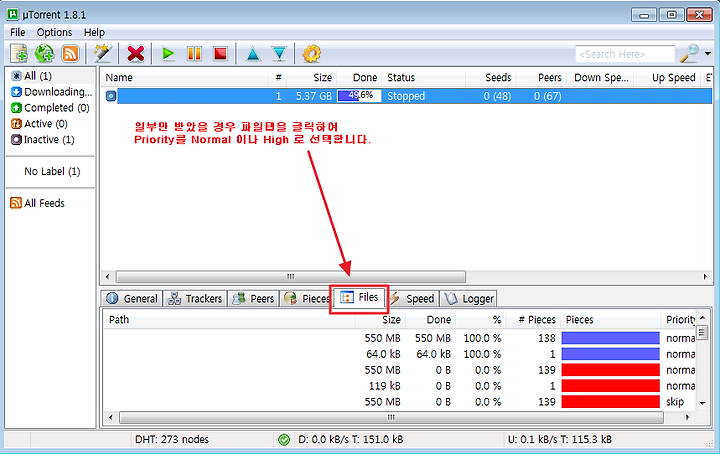Screen dimensions: 720x454
Task: Sort files by the Priority column header
Action: pos(679,319)
